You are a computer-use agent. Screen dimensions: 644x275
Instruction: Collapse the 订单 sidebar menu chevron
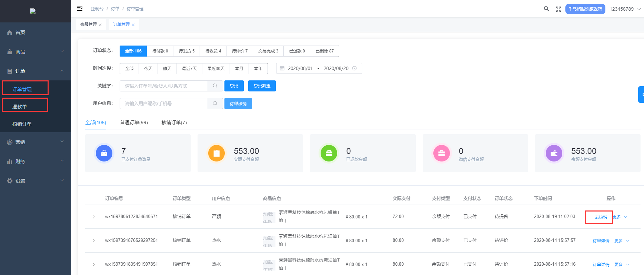(62, 71)
